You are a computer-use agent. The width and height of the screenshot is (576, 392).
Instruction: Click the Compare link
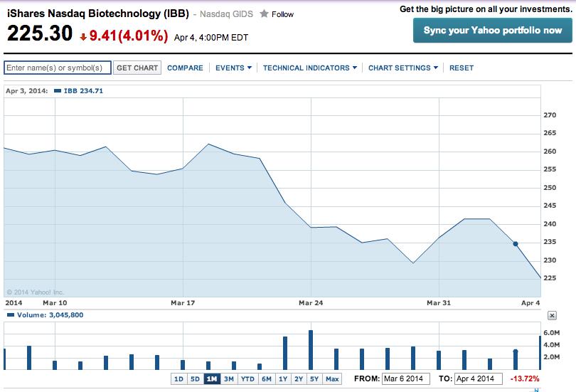185,68
